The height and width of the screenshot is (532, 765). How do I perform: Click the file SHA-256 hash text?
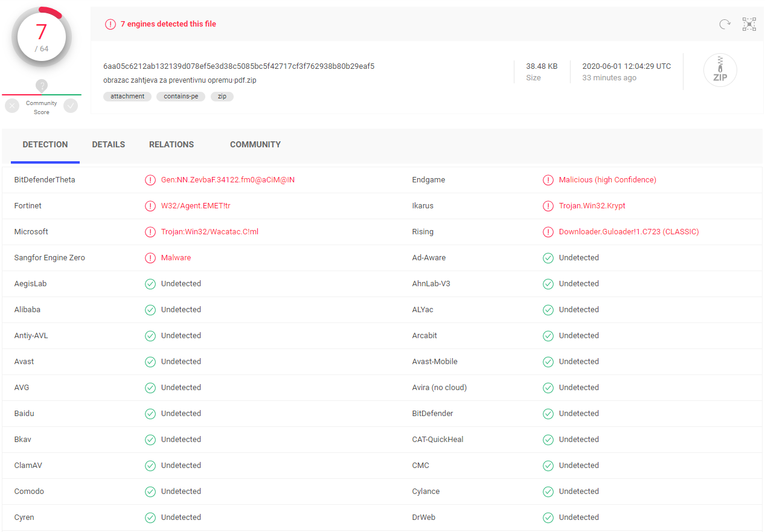coord(238,66)
